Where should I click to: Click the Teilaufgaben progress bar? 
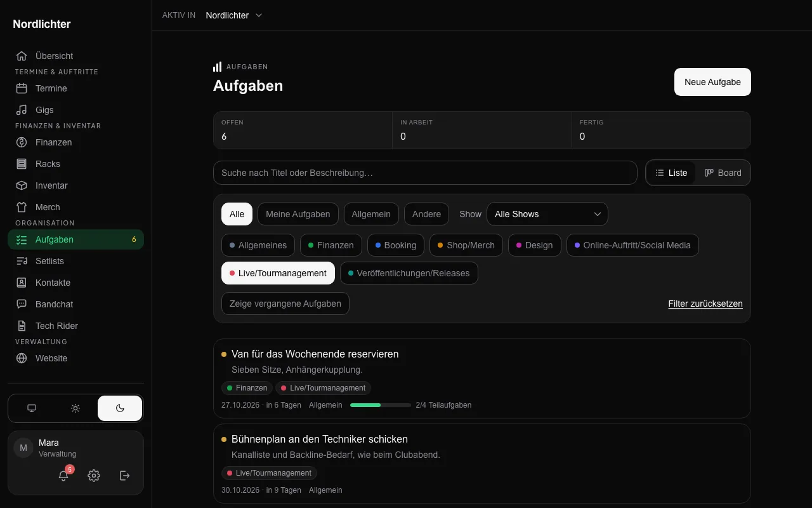tap(381, 405)
